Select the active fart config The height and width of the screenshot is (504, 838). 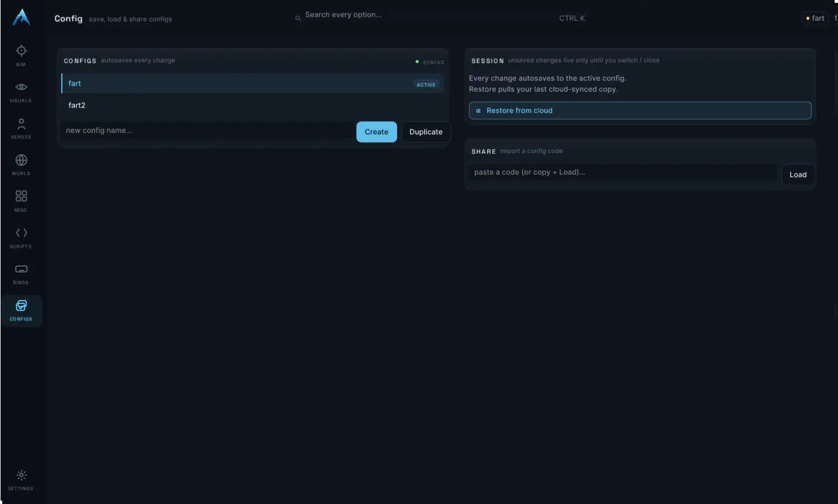coord(252,83)
